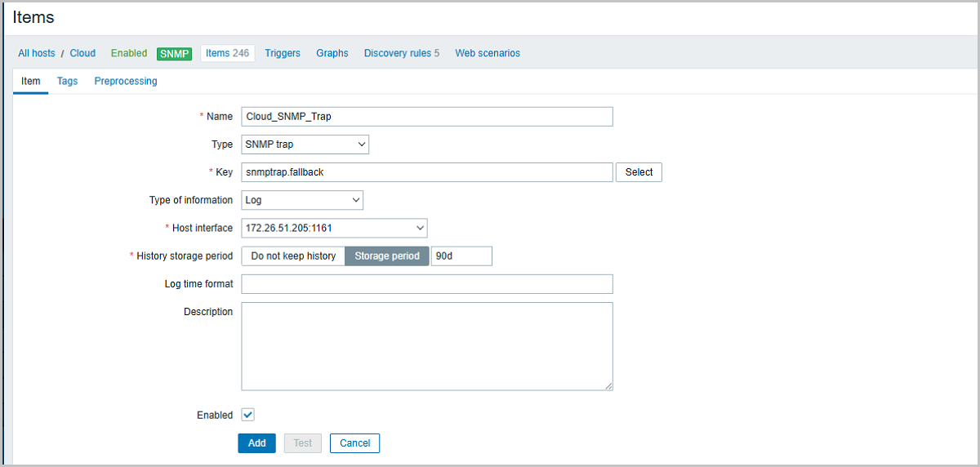This screenshot has width=980, height=467.
Task: Uncheck the Enabled checkbox
Action: (x=248, y=415)
